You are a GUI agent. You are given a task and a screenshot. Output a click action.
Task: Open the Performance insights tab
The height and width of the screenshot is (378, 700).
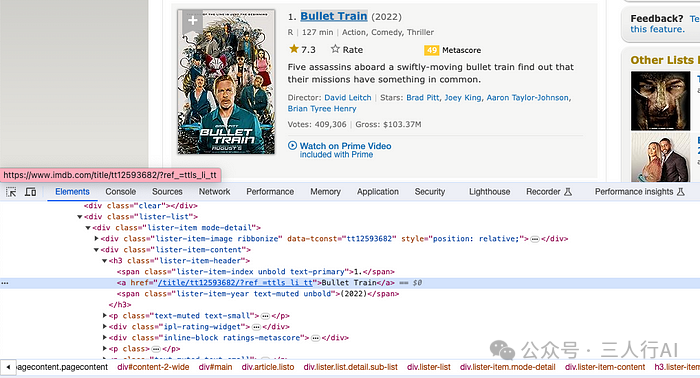point(639,192)
